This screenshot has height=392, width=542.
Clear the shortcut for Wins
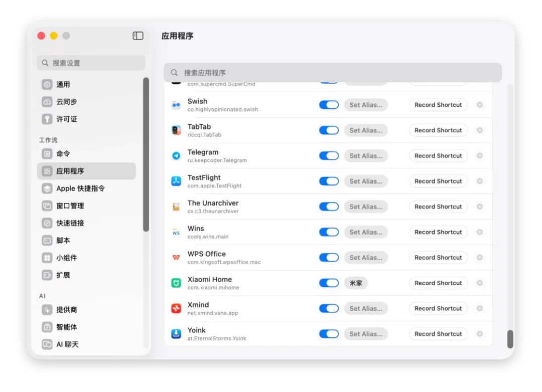click(480, 232)
